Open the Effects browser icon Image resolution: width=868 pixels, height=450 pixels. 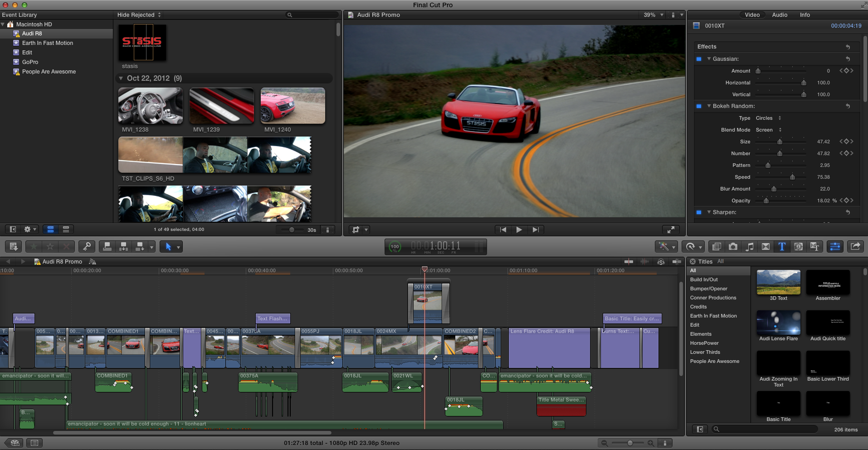(717, 246)
